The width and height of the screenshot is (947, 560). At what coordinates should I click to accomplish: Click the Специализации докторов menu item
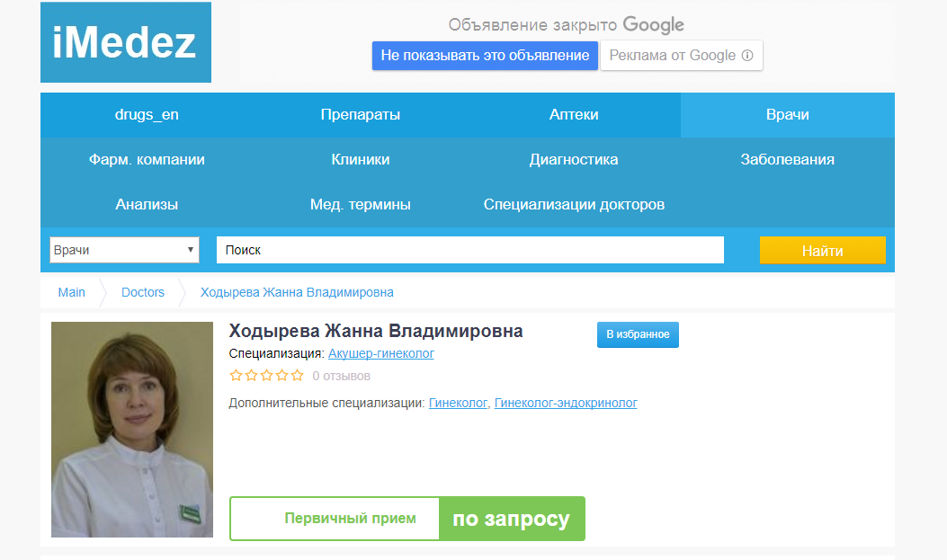tap(574, 205)
